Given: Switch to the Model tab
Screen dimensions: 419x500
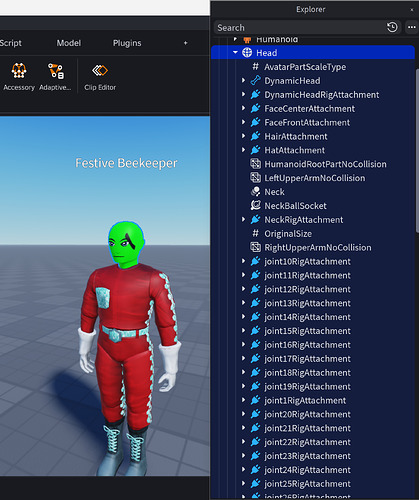Looking at the screenshot, I should (69, 43).
